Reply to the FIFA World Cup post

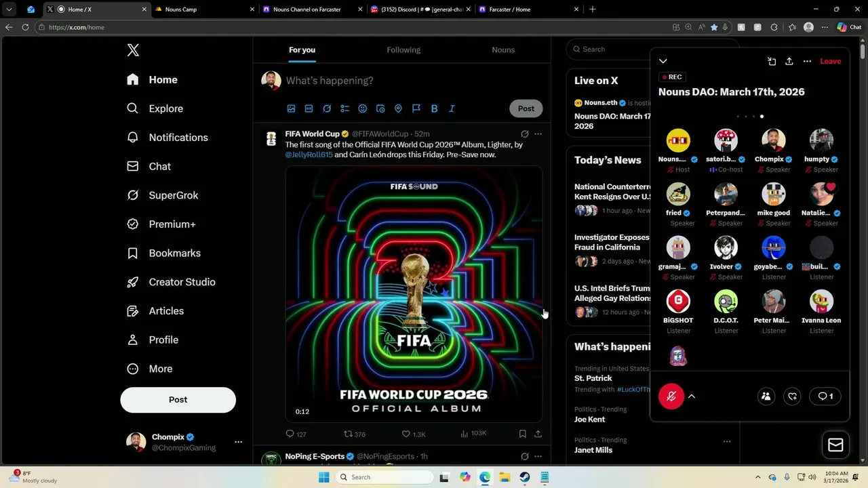[x=296, y=434]
